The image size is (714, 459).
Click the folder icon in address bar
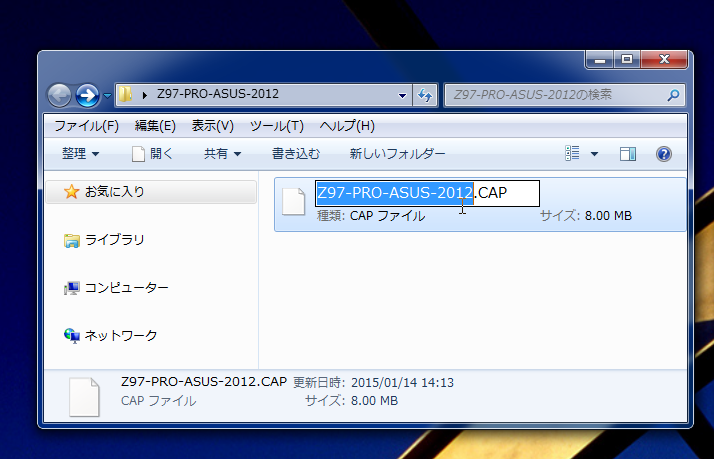[125, 94]
